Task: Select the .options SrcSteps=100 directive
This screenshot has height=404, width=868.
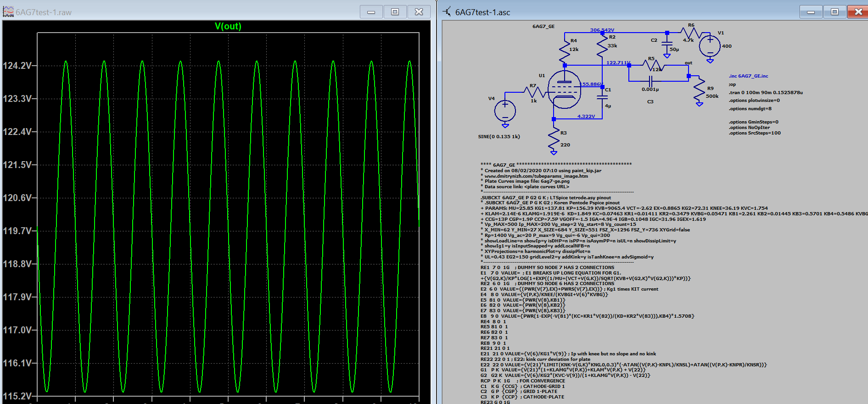Action: coord(755,133)
